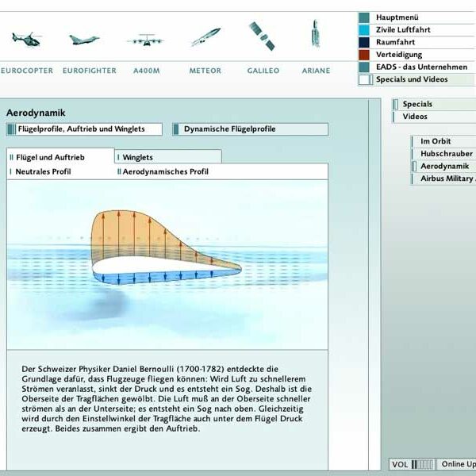Select the Galileo satellite icon

click(263, 36)
